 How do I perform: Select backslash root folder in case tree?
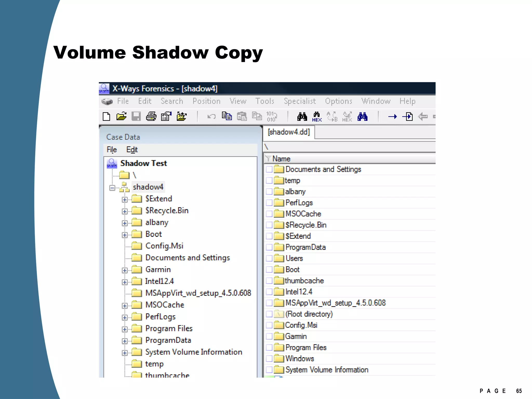coord(135,175)
